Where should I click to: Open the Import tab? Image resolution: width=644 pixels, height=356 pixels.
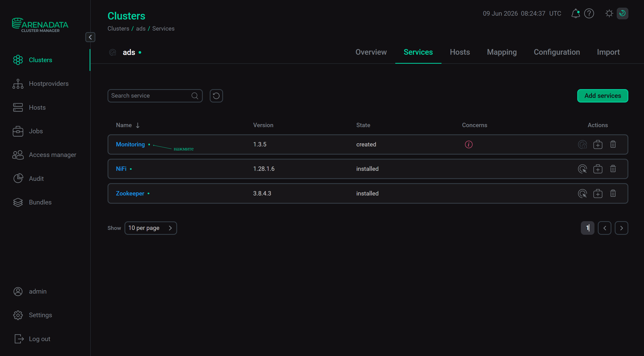coord(608,52)
